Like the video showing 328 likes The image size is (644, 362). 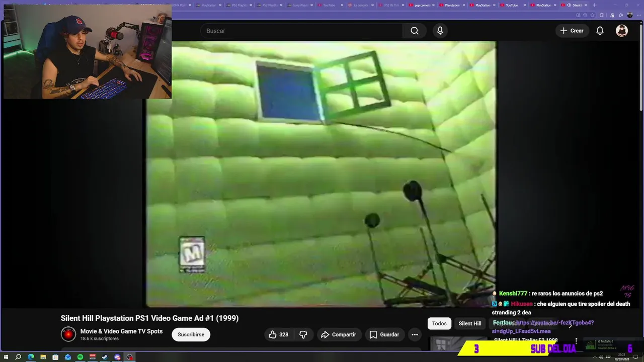click(x=278, y=334)
